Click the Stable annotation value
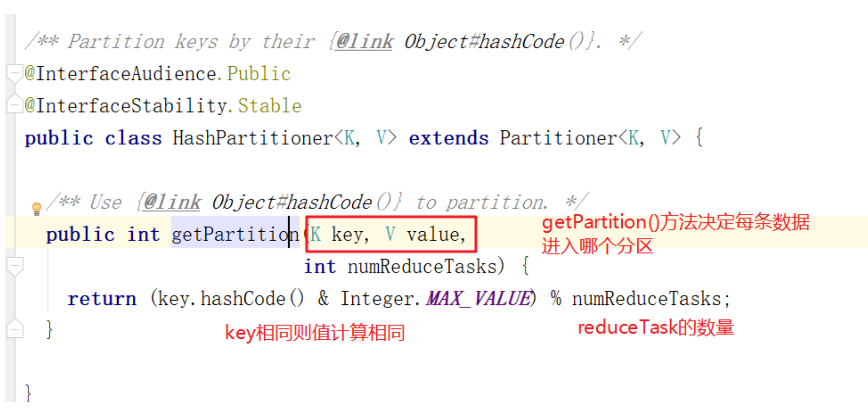This screenshot has width=868, height=411. click(270, 106)
